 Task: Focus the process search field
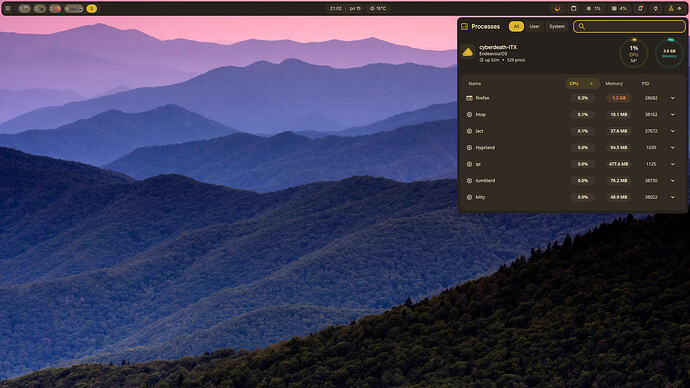point(629,26)
